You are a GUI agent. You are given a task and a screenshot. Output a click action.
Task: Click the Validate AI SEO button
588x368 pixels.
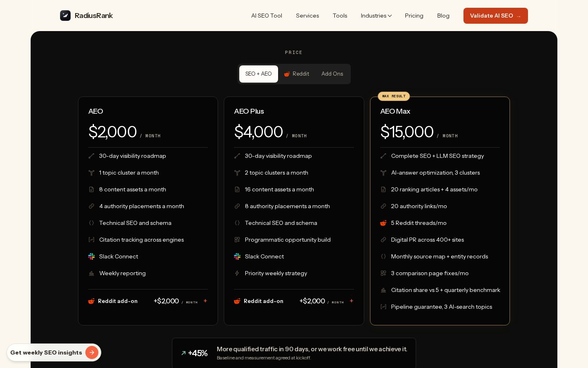496,16
